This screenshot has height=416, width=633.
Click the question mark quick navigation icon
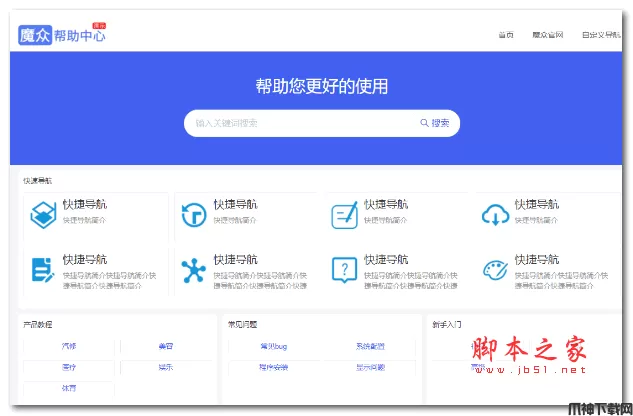[x=343, y=270]
